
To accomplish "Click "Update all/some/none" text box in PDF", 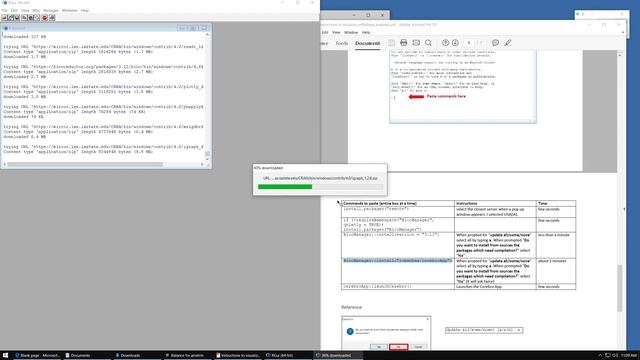I will (x=484, y=330).
